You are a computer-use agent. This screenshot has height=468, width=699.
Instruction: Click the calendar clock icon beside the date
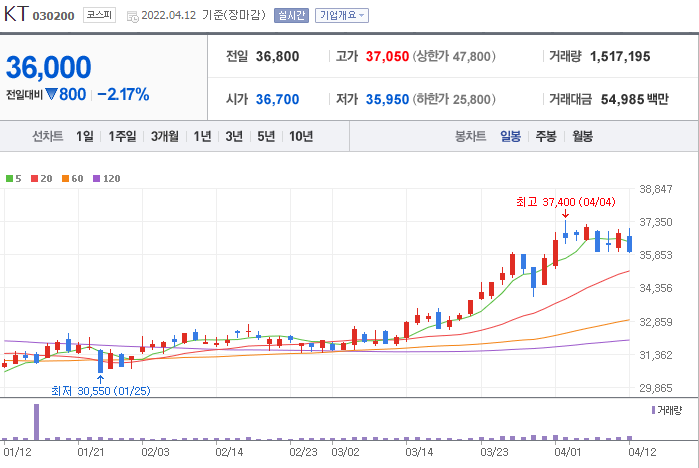tap(132, 17)
